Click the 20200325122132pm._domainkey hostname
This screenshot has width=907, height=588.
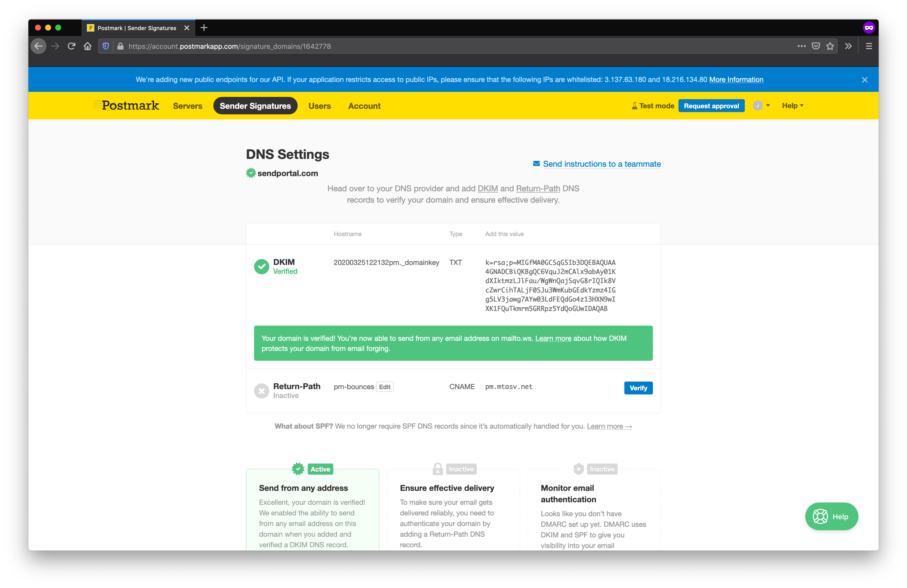[386, 263]
